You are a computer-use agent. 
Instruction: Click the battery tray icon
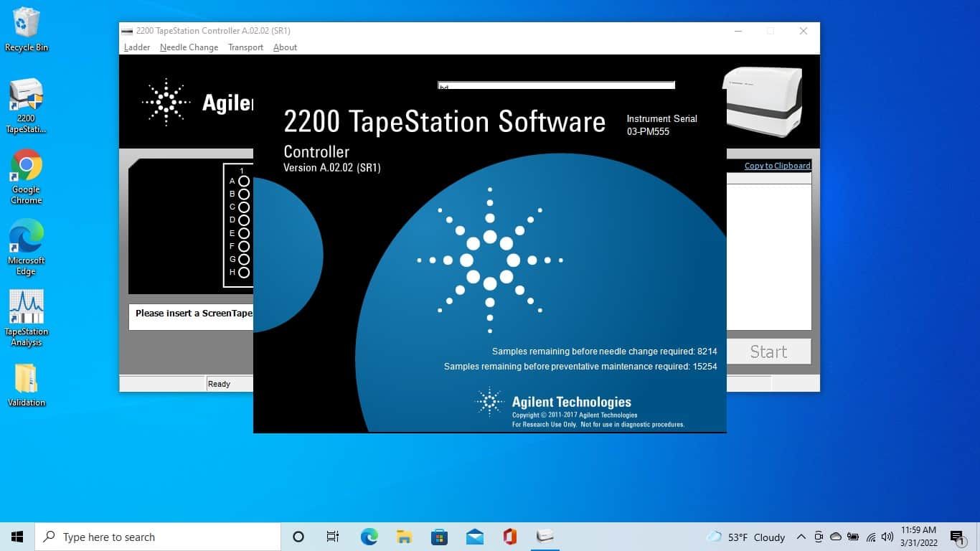tap(853, 537)
